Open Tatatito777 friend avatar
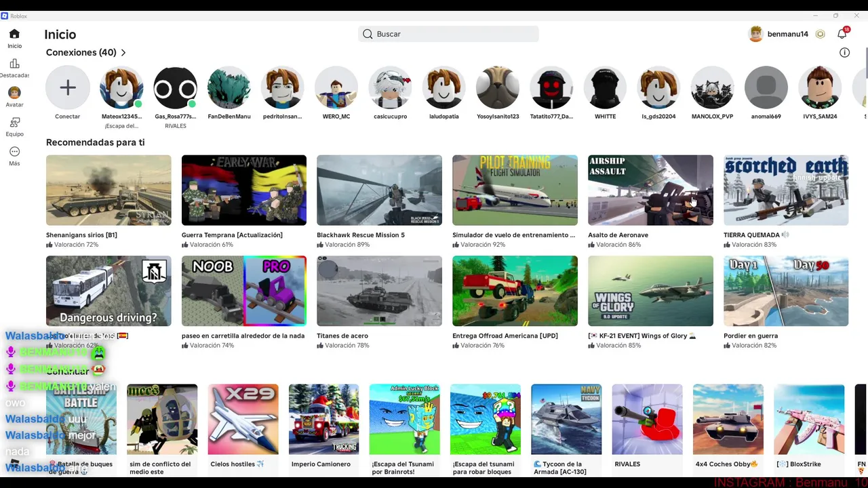This screenshot has width=868, height=488. 551,87
